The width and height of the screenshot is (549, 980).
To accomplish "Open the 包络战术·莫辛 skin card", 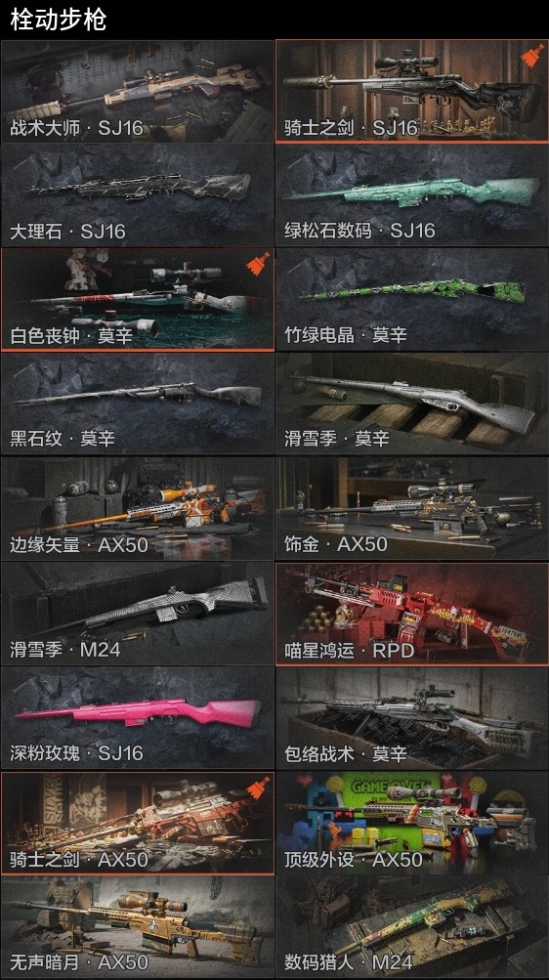I will point(412,717).
